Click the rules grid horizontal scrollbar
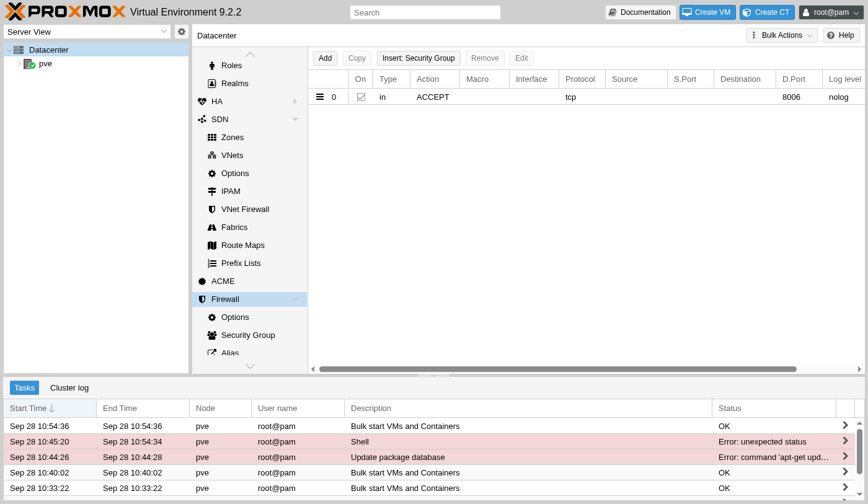Screen dimensions: 868x504 (558, 369)
